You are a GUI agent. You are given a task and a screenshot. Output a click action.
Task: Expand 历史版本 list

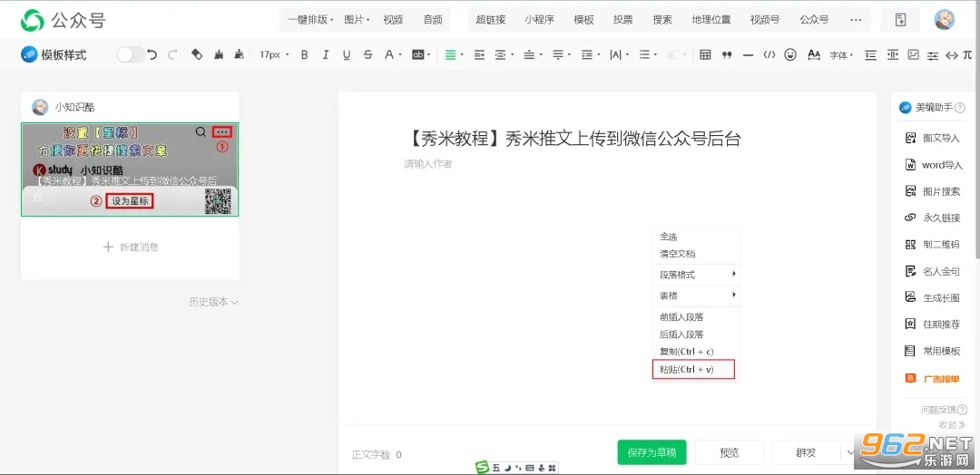pos(214,302)
